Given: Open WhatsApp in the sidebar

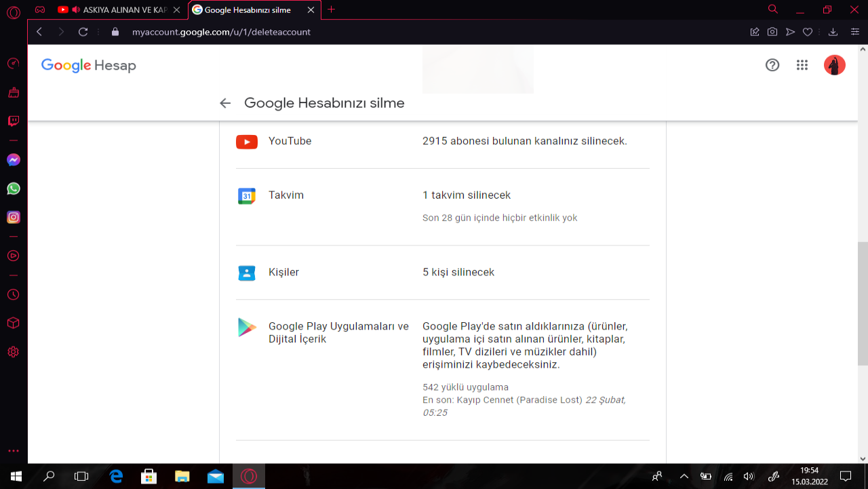Looking at the screenshot, I should 13,189.
